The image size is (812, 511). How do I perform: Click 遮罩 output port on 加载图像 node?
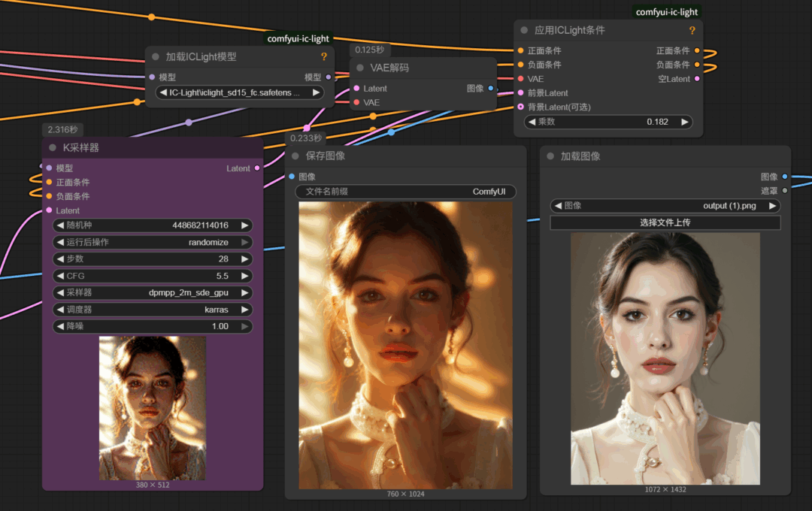(x=785, y=191)
